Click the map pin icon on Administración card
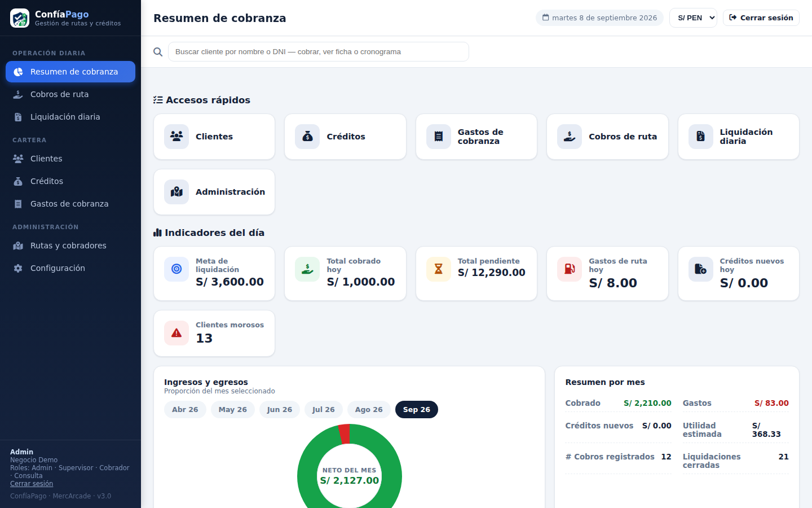The height and width of the screenshot is (508, 812). coord(176,192)
